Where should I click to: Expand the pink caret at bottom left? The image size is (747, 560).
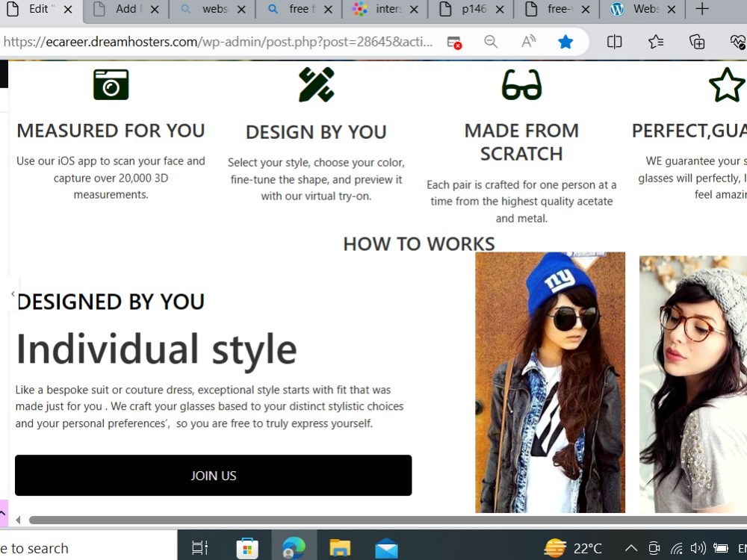click(x=3, y=513)
